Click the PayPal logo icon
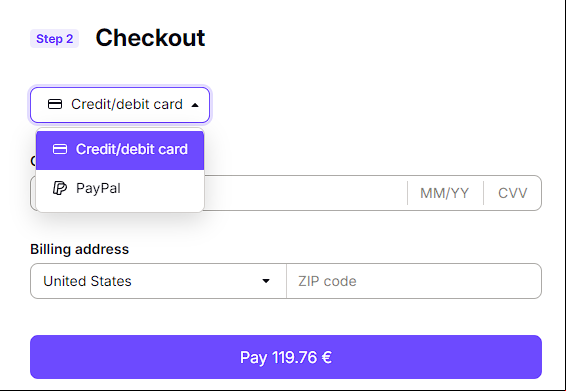This screenshot has width=566, height=391. tap(60, 188)
